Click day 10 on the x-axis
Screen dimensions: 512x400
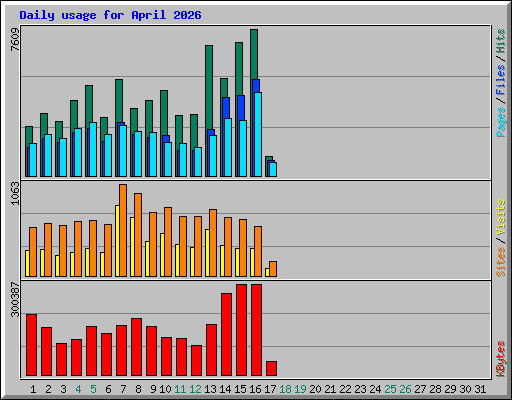point(165,389)
